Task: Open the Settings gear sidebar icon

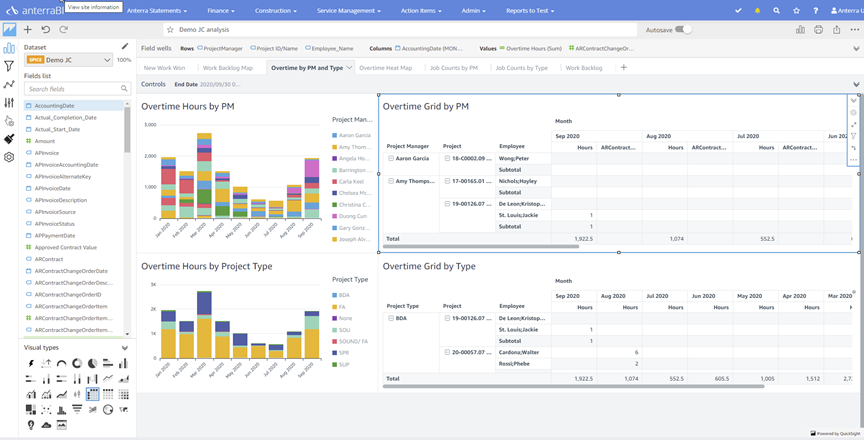Action: (x=9, y=157)
